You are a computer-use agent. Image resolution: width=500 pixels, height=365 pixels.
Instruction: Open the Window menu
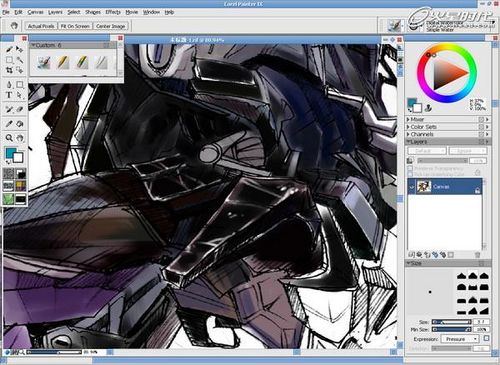[x=151, y=12]
